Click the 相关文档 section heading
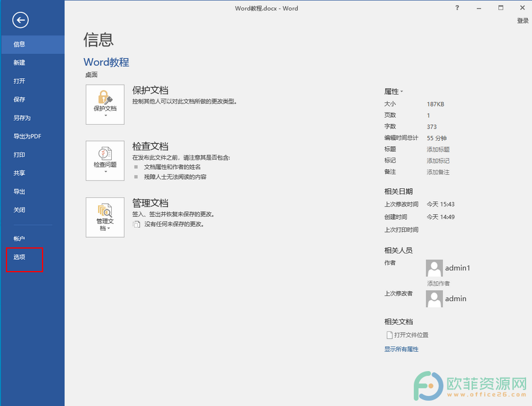 pos(398,322)
